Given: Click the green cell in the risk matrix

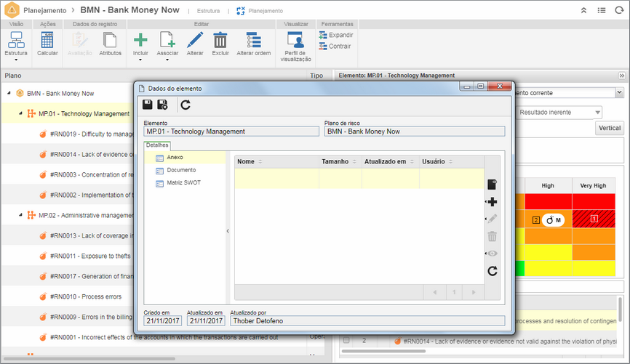Looking at the screenshot, I should point(519,269).
